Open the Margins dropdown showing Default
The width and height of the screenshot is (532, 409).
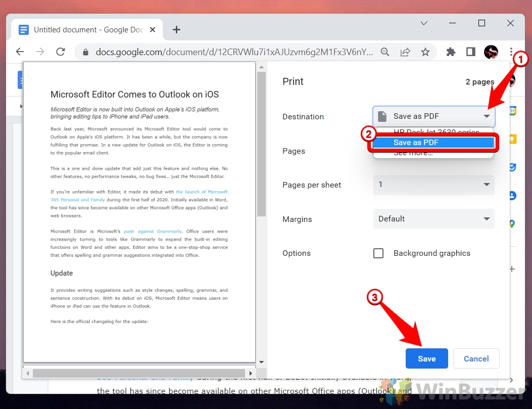(433, 219)
